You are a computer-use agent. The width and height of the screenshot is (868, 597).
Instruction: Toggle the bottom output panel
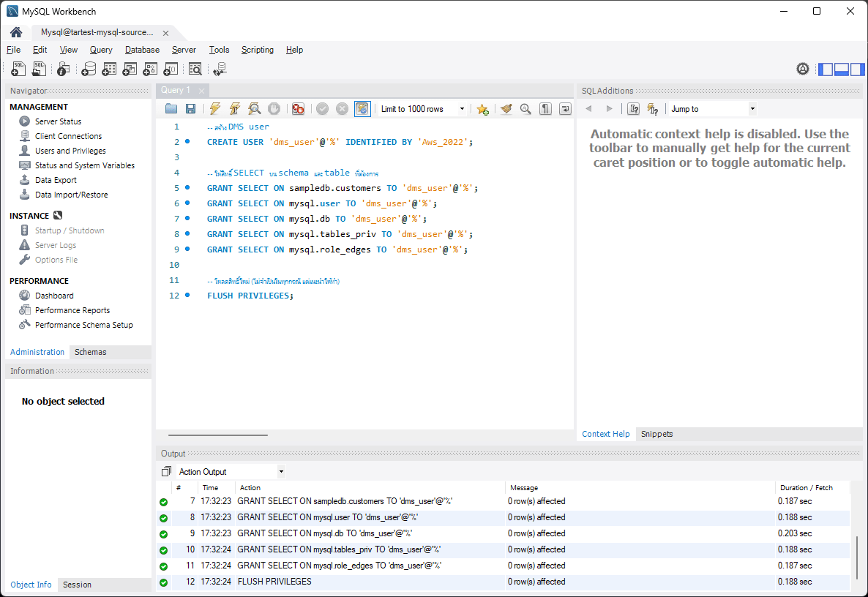(842, 70)
